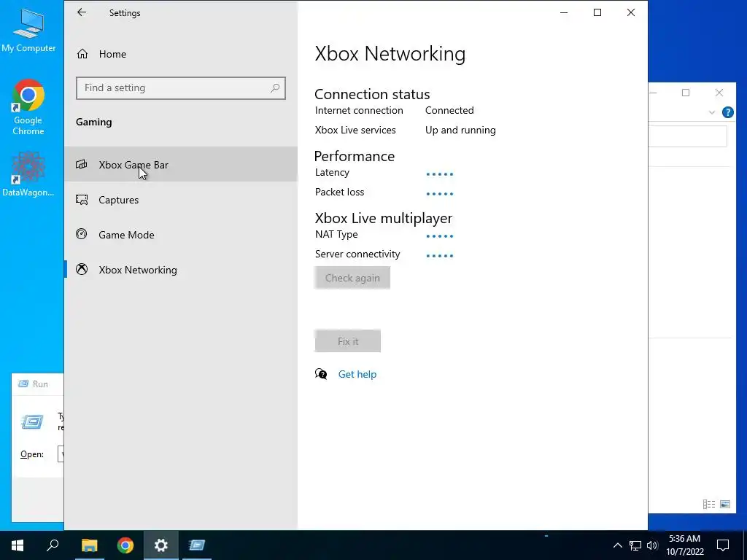
Task: Click the network tray icon
Action: (x=635, y=545)
